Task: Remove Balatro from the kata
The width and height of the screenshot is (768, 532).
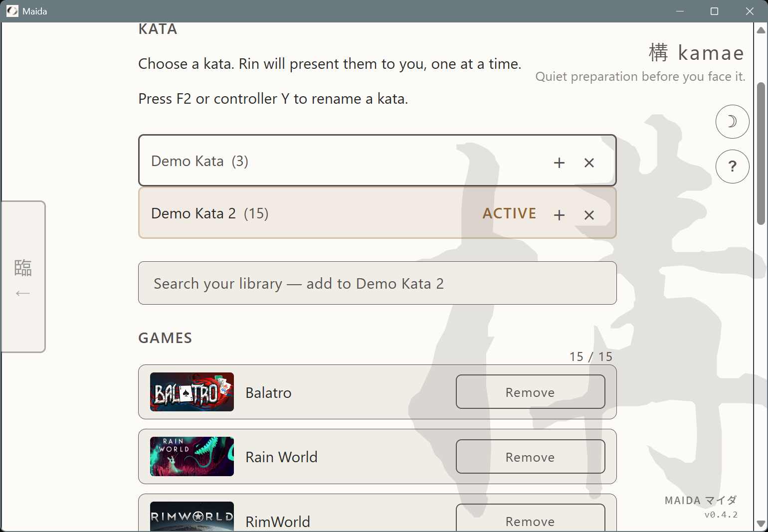Action: click(x=530, y=392)
